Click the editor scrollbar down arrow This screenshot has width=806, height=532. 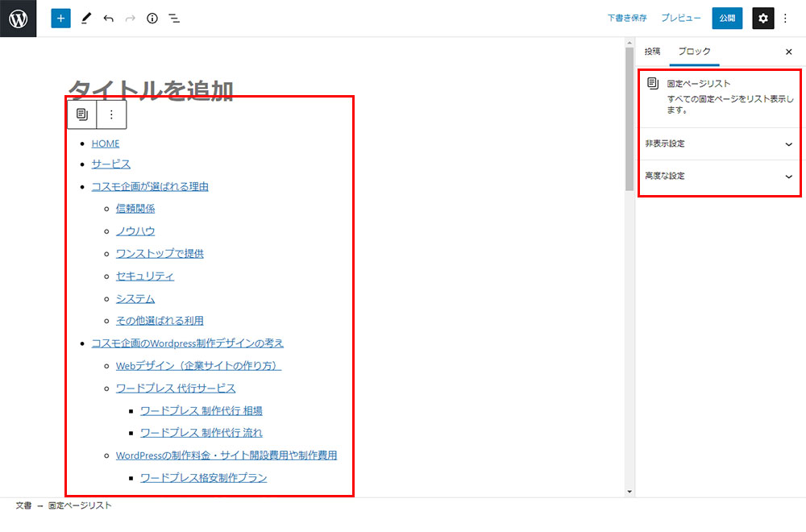click(629, 491)
